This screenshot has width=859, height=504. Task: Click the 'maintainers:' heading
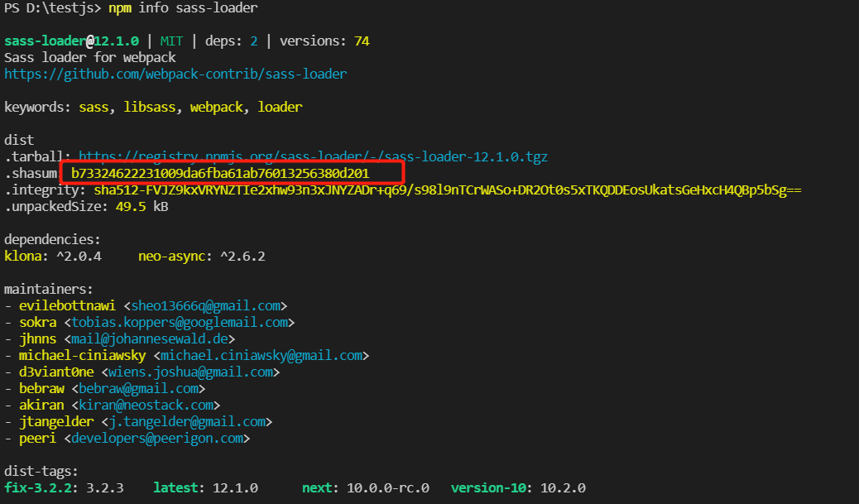point(49,290)
